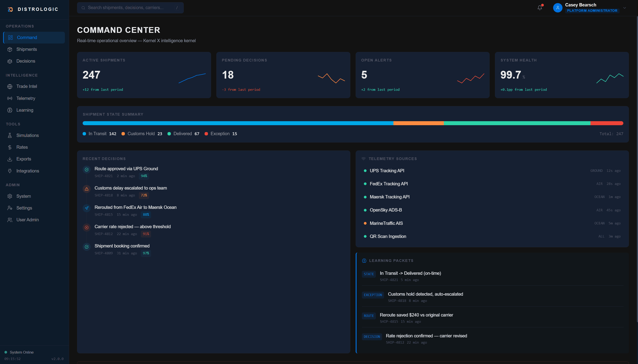
Task: Toggle the Exception legend indicator
Action: pos(206,133)
